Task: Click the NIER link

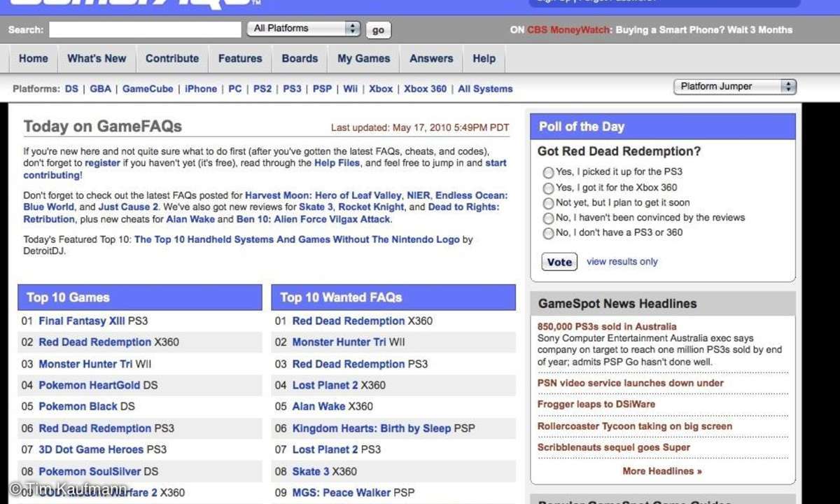Action: click(419, 196)
